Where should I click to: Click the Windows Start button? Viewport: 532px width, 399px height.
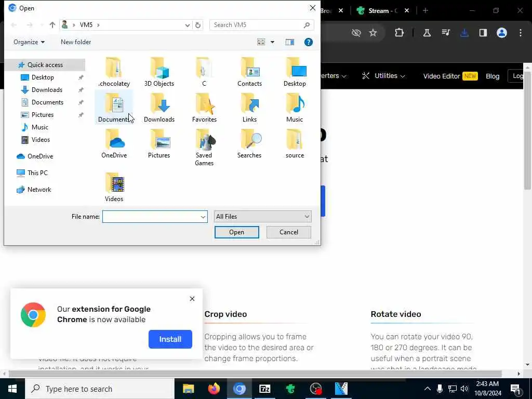click(12, 389)
